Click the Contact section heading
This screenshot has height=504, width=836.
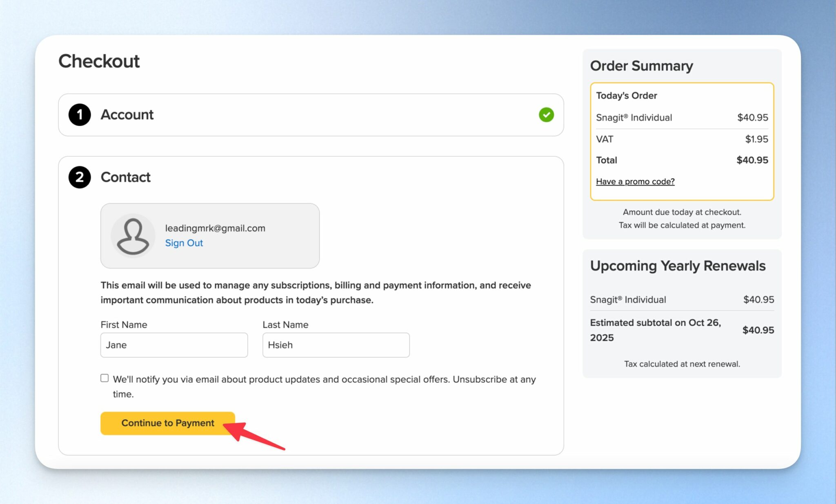(125, 177)
